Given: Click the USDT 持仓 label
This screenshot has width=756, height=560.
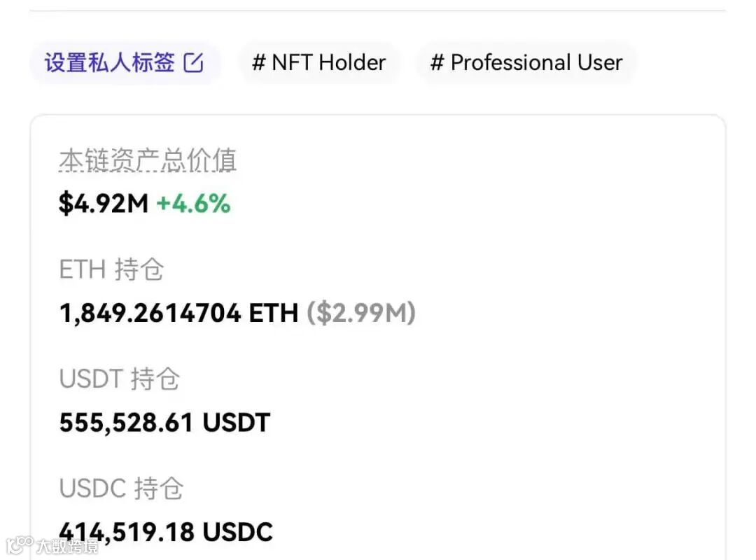Looking at the screenshot, I should point(120,379).
